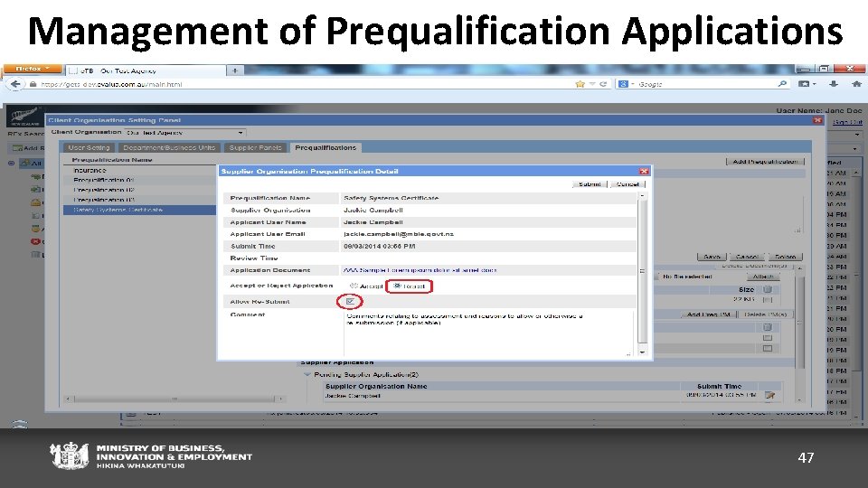Click the trash icon beside Size header
Image resolution: width=868 pixels, height=488 pixels.
768,289
